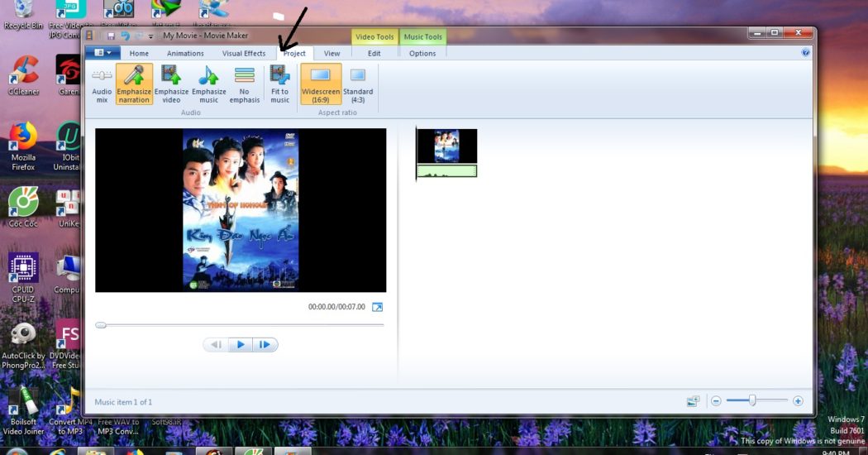The width and height of the screenshot is (868, 455).
Task: Select the Project tab
Action: tap(294, 53)
